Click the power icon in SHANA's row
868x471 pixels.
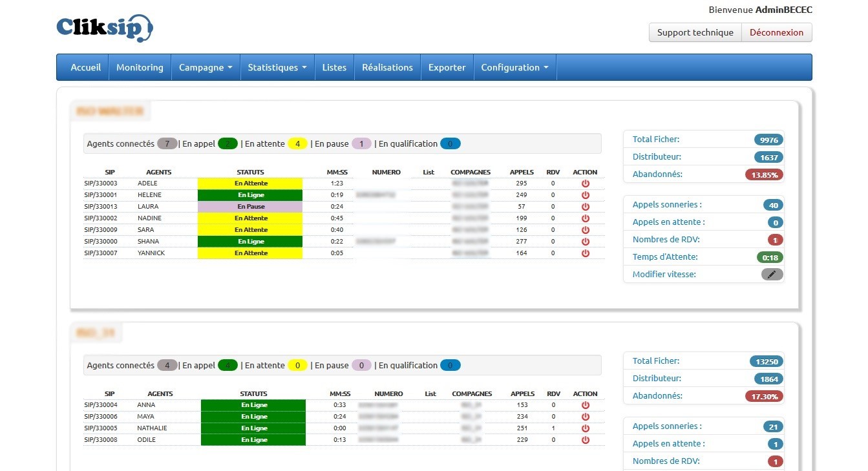coord(586,242)
